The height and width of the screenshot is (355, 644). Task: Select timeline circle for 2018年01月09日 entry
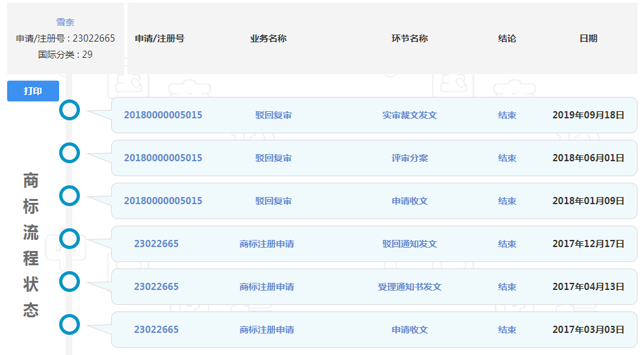(69, 196)
